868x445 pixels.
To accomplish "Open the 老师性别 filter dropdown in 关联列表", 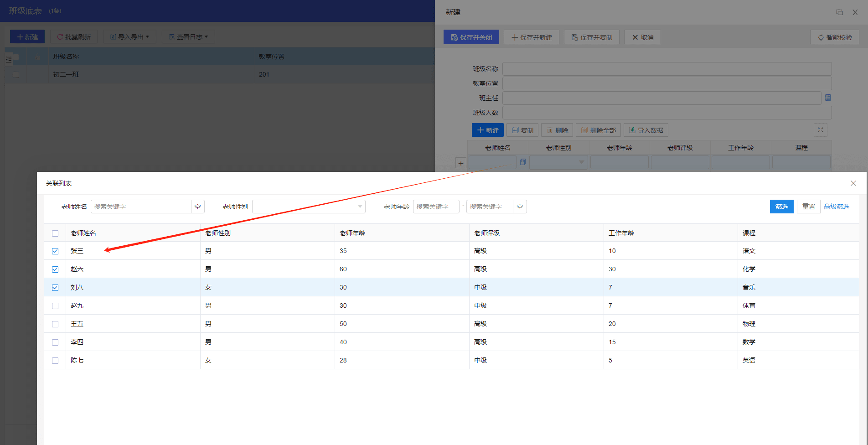I will pos(309,207).
